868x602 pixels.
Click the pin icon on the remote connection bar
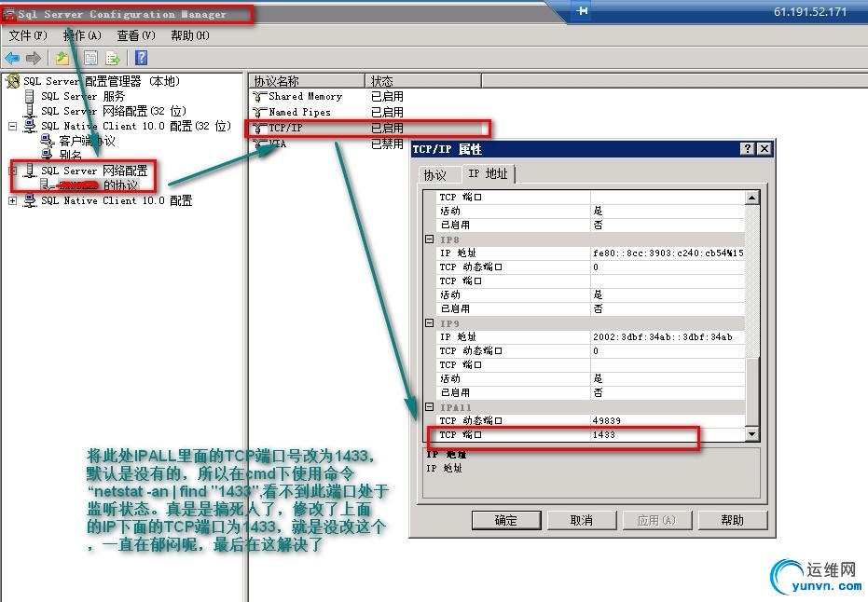582,10
